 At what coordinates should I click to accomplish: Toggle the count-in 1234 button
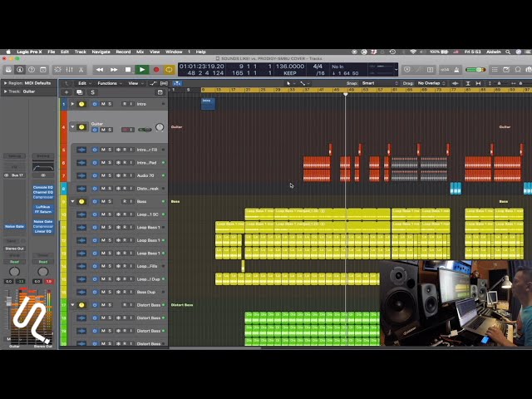click(x=445, y=70)
